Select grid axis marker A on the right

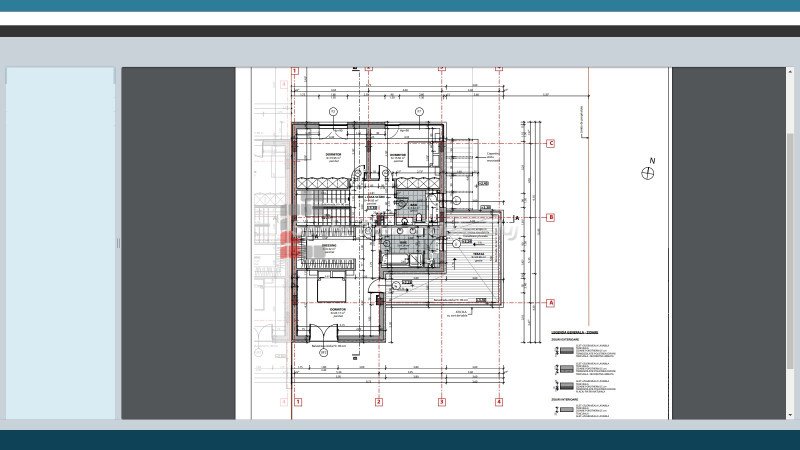point(550,302)
